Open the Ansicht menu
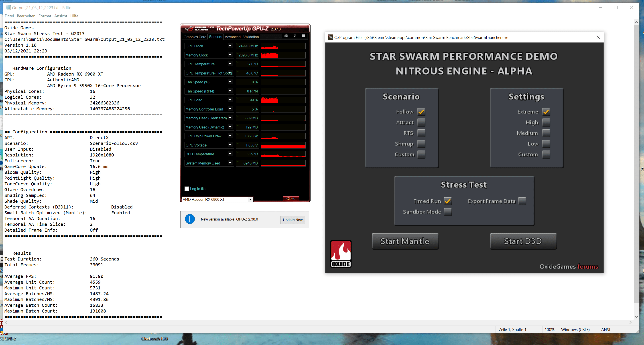 pos(61,16)
